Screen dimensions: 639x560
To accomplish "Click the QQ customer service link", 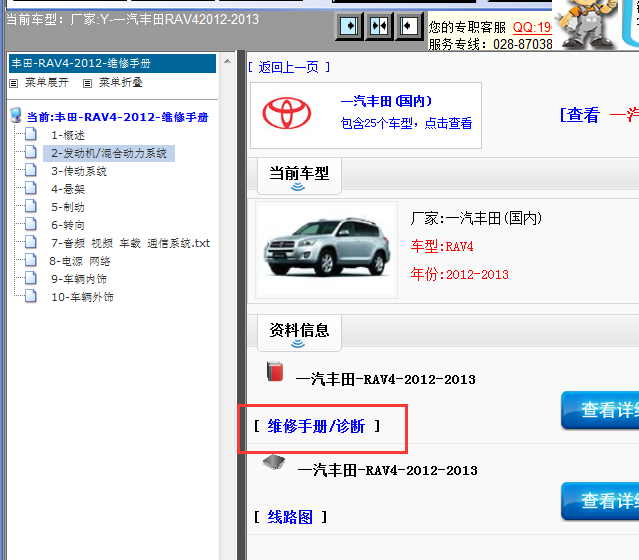I will pyautogui.click(x=532, y=27).
